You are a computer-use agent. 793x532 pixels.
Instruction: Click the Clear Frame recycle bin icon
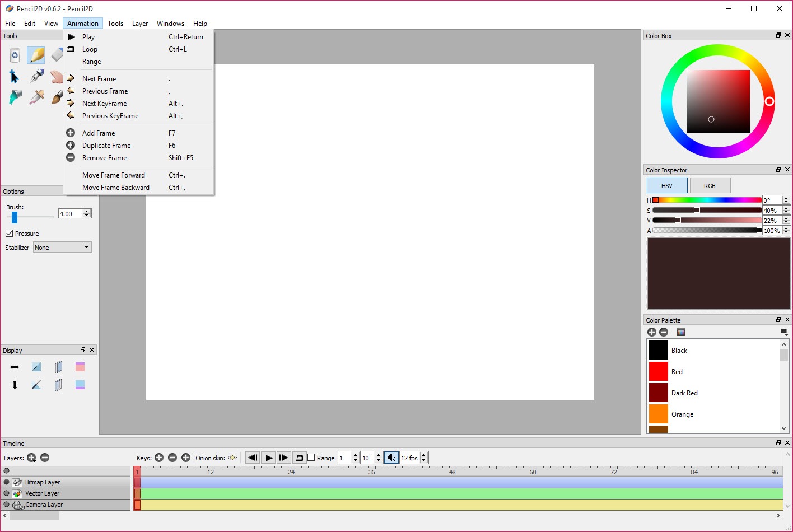pyautogui.click(x=15, y=55)
